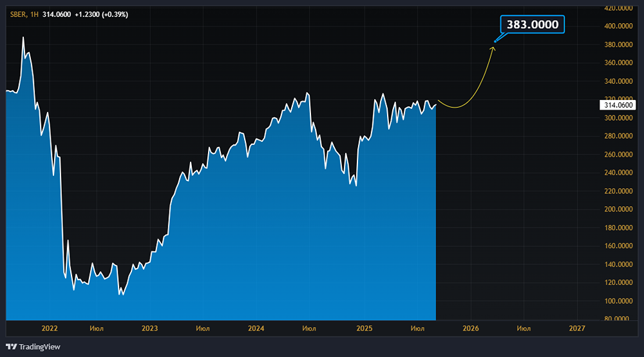Click the Июл label between 2022 and 2023
Screen dimensions: 644x357
(x=97, y=328)
